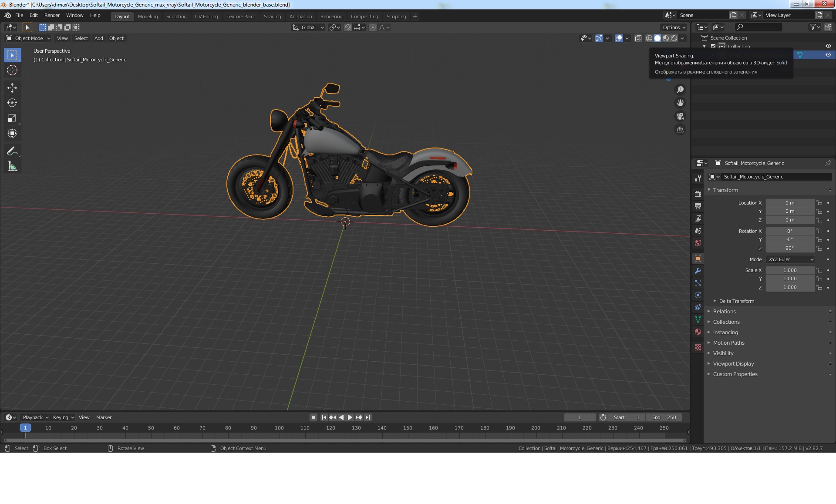Open the Object Mode dropdown
Viewport: 836px width, 504px height.
click(28, 38)
